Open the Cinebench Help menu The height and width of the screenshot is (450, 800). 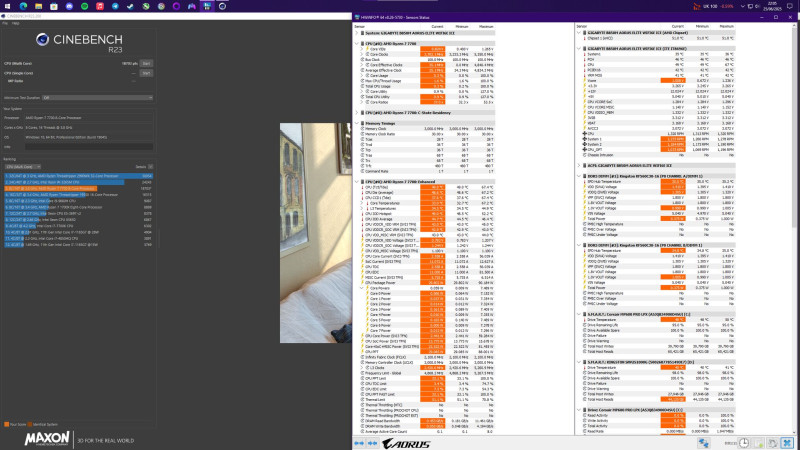click(15, 23)
